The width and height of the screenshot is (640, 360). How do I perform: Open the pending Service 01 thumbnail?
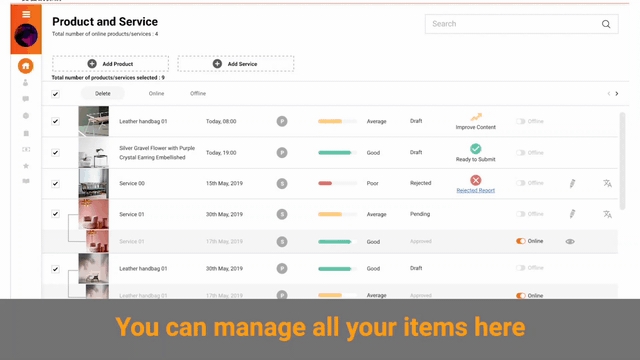[93, 214]
